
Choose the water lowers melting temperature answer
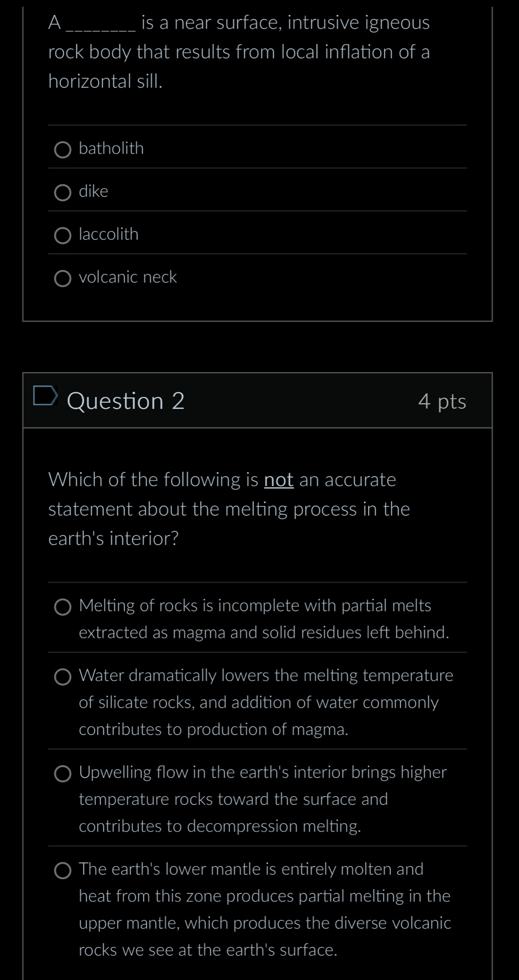63,677
